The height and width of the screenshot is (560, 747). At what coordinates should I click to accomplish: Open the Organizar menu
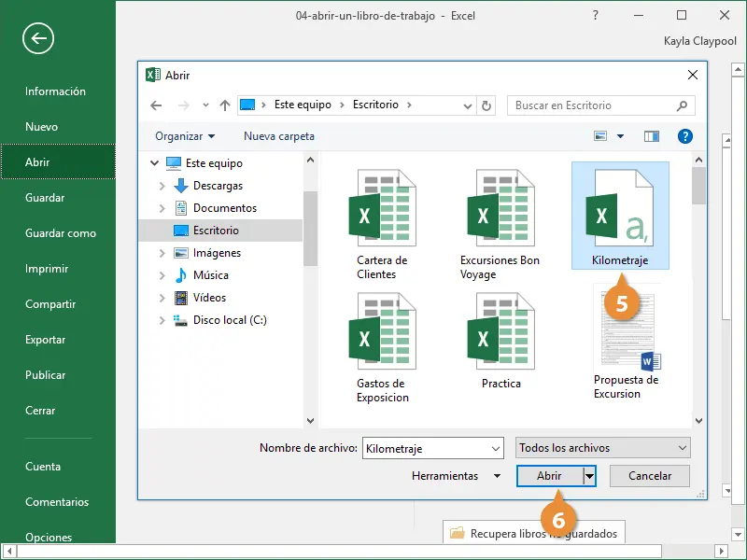[x=185, y=136]
